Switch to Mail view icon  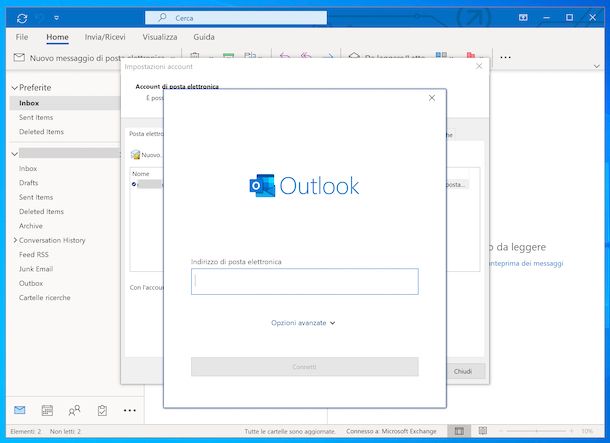point(19,410)
